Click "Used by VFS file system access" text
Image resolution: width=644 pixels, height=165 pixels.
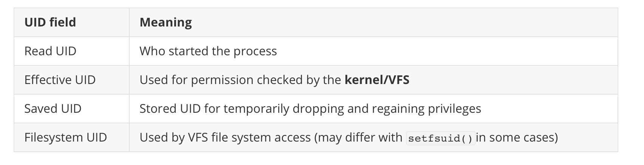pos(225,137)
